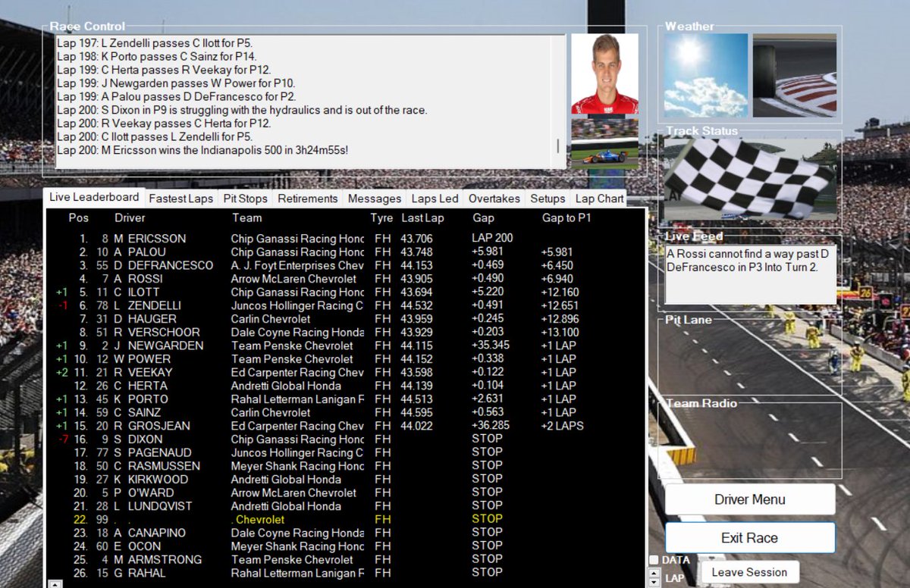Click the 'A Palou passes D DeFrancesco' message
The width and height of the screenshot is (910, 588).
[176, 97]
